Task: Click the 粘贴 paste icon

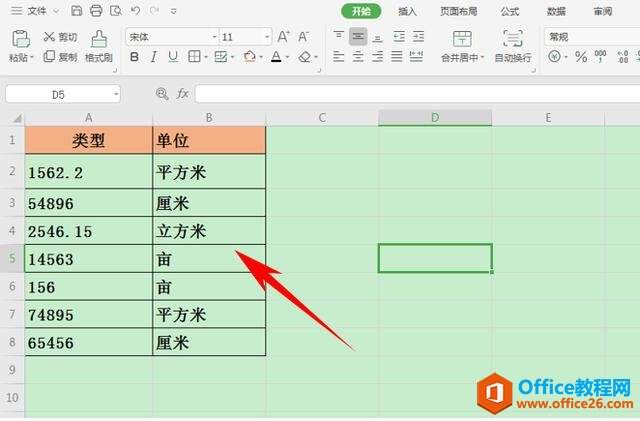Action: (x=21, y=39)
